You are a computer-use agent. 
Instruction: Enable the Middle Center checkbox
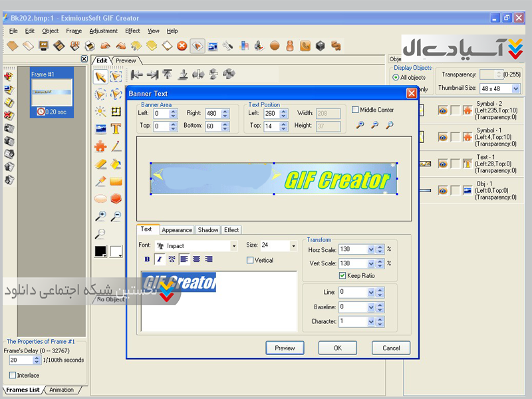(355, 110)
